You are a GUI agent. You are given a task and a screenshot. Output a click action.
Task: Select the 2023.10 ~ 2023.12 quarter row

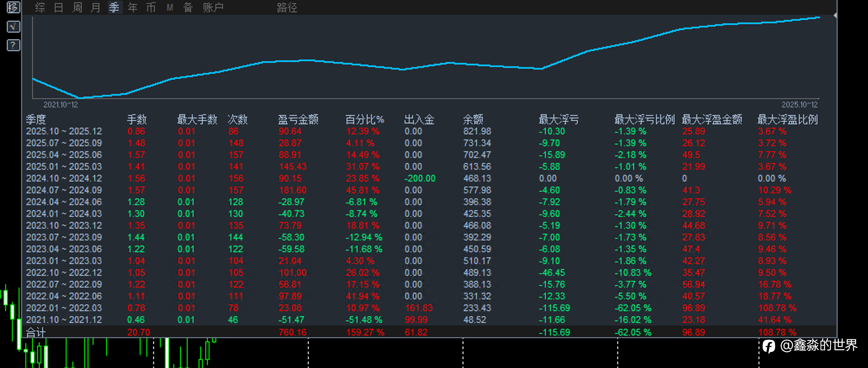point(429,226)
